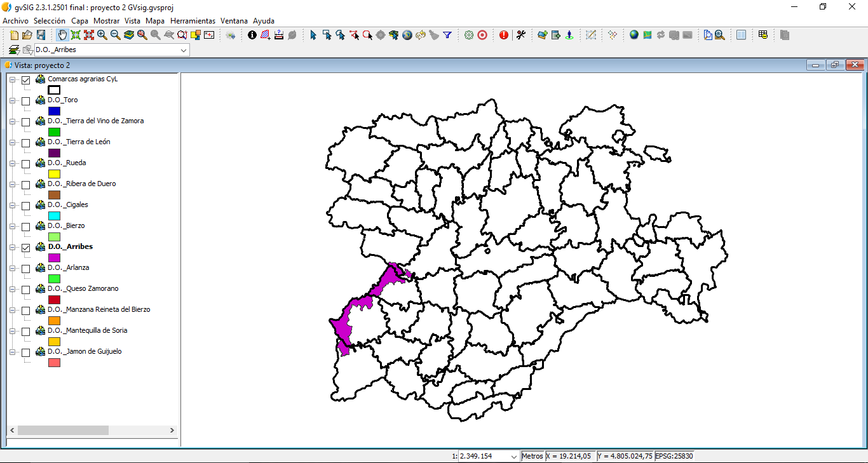
Task: Collapse the D.O._Mantequilla de Soria node
Action: click(x=12, y=332)
